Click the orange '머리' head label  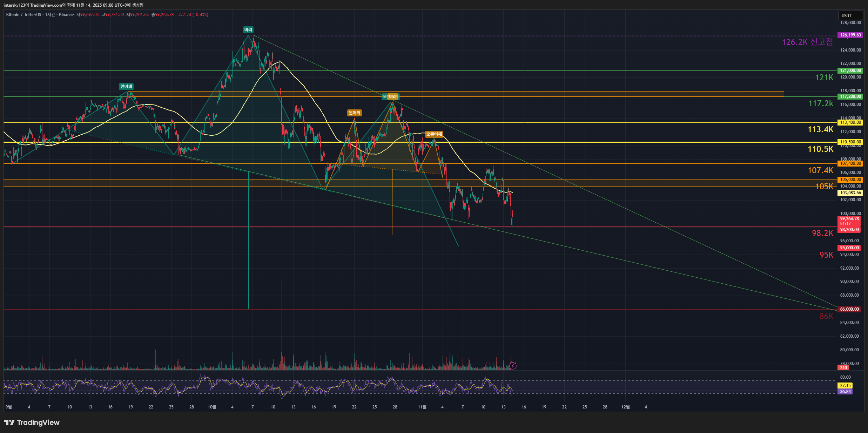393,97
